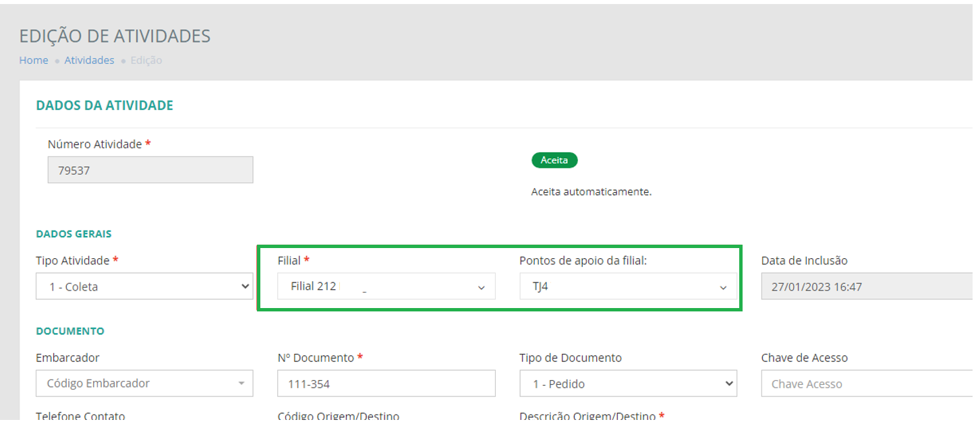Click the Número Atividade field showing 79537
The height and width of the screenshot is (426, 980).
150,171
